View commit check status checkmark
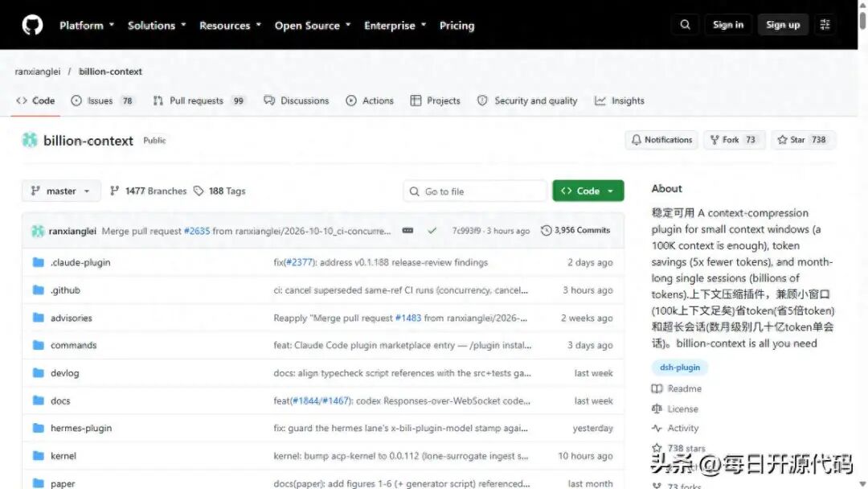This screenshot has height=489, width=868. (x=432, y=230)
